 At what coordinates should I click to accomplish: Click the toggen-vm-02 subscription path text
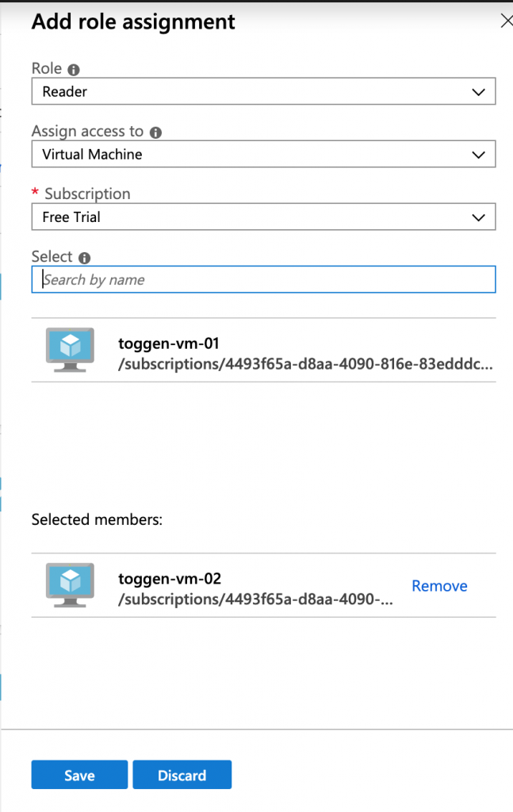[256, 599]
